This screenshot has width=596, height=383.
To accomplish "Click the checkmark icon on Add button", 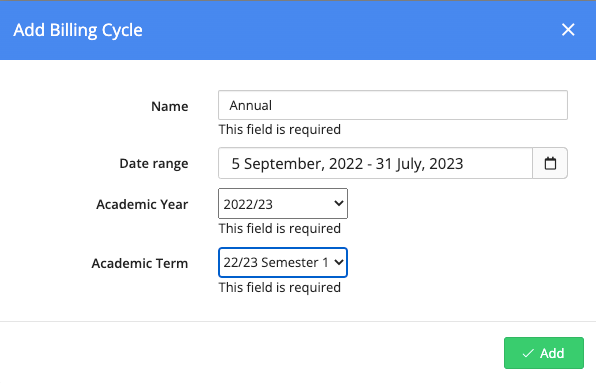I will [x=528, y=353].
